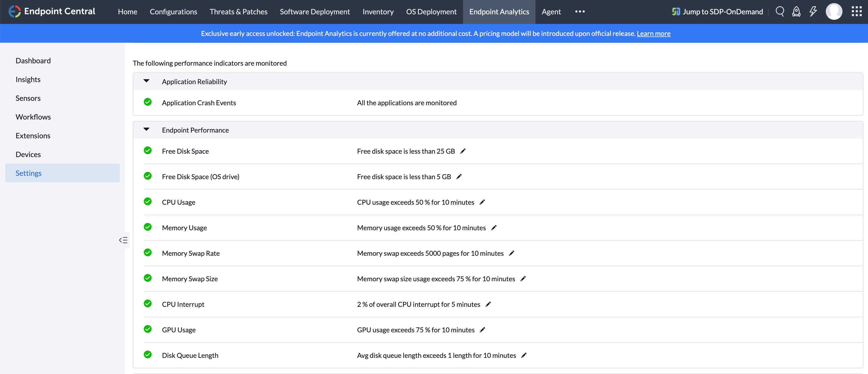Collapse the Application Reliability section
The image size is (868, 374).
146,81
